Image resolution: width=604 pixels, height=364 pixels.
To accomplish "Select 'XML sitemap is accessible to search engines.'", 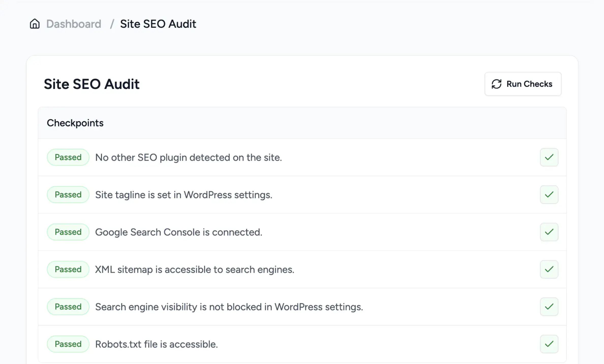I will [195, 270].
